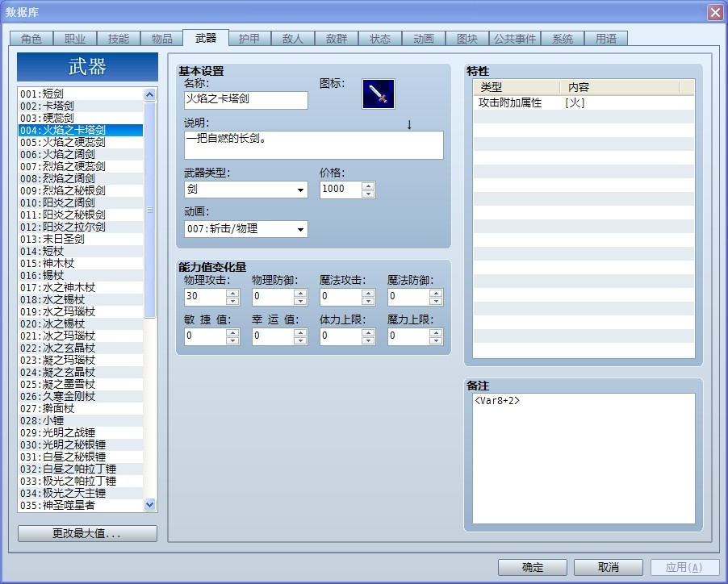Select weapon 014:短杖
The height and width of the screenshot is (584, 728).
(x=81, y=252)
